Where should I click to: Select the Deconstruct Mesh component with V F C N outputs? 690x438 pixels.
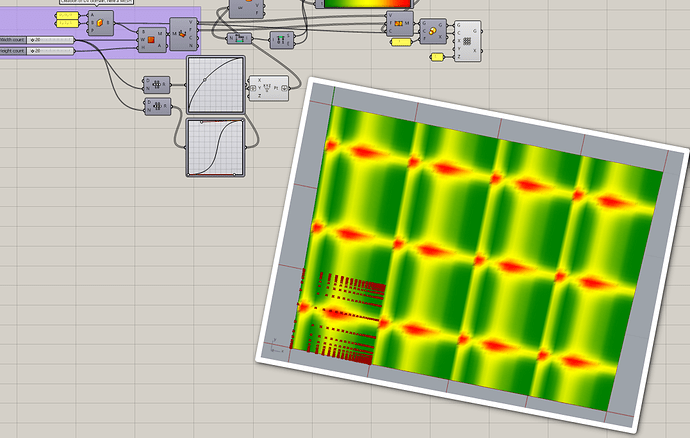coord(183,34)
